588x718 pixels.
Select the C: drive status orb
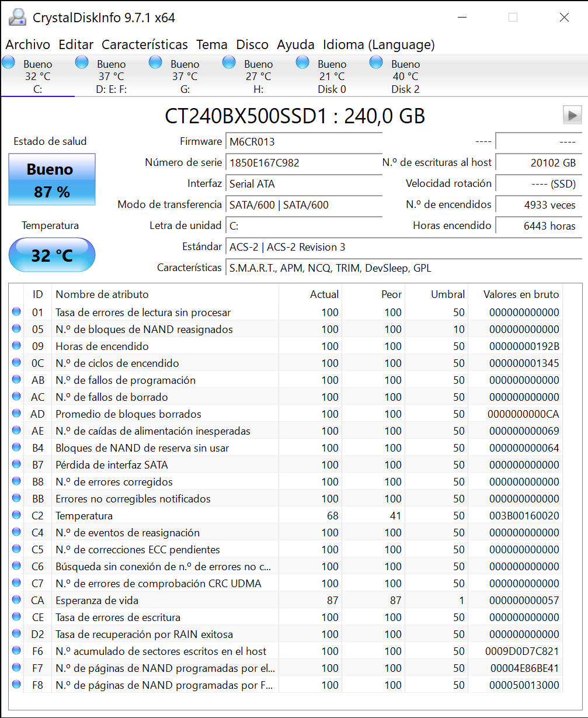pos(9,63)
